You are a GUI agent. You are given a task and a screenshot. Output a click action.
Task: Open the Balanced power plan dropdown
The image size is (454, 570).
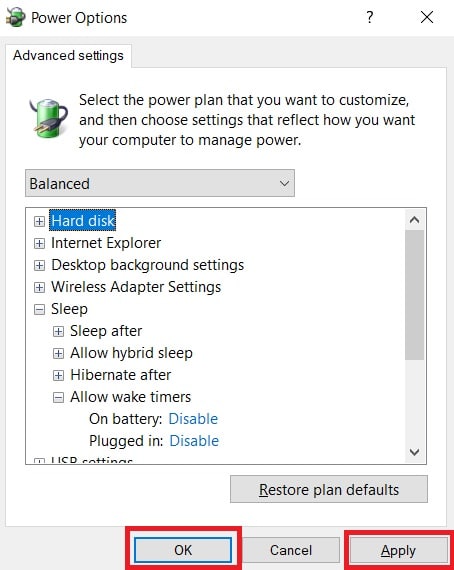point(160,183)
